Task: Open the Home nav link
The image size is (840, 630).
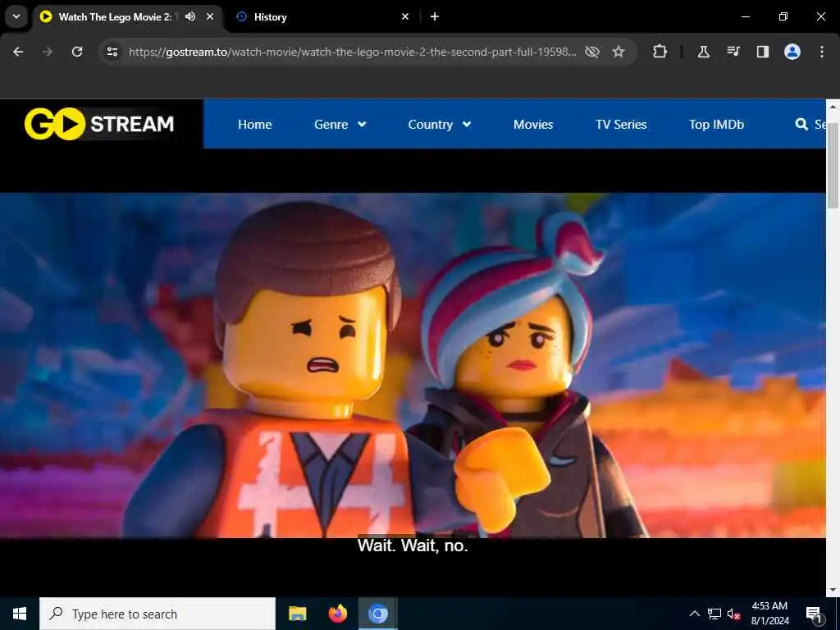Action: click(x=254, y=125)
